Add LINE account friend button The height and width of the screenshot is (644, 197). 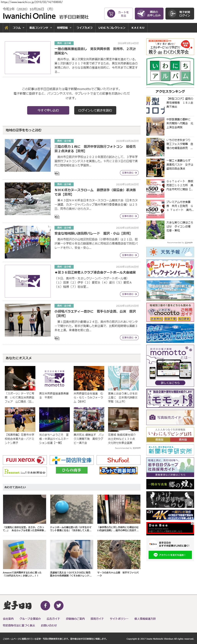(170, 555)
